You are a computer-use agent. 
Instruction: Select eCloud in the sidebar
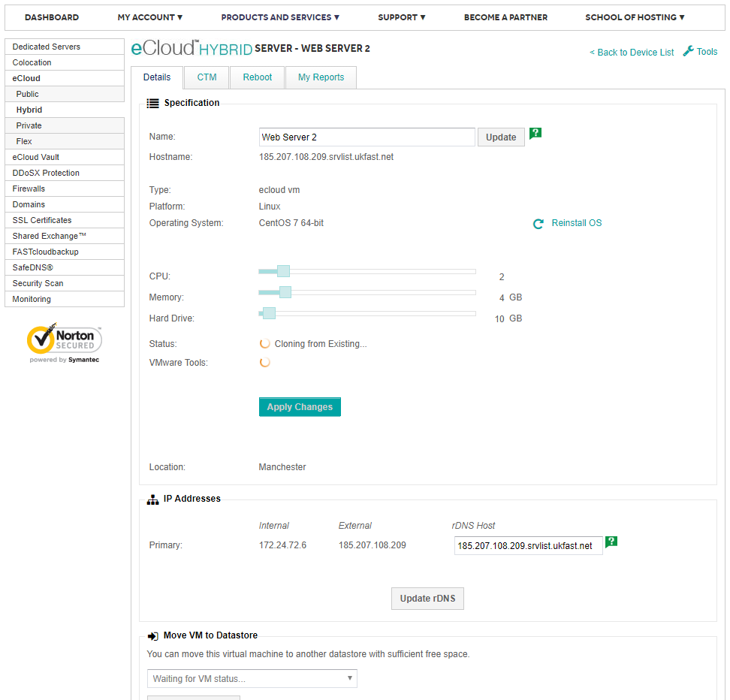click(x=65, y=78)
